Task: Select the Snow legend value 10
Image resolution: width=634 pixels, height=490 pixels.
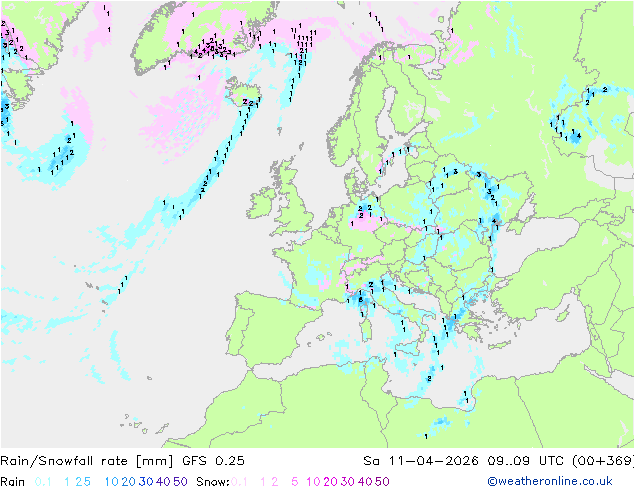Action: (313, 482)
